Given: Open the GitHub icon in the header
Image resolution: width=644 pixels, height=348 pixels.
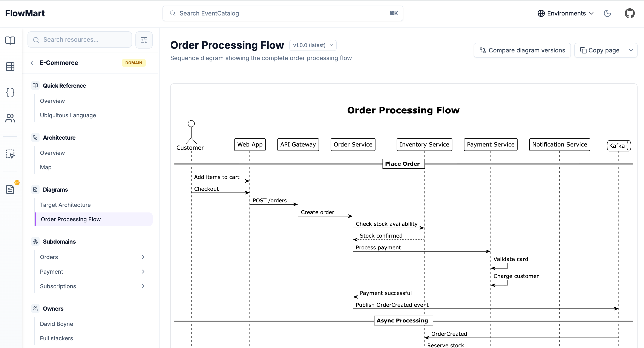Looking at the screenshot, I should click(630, 13).
